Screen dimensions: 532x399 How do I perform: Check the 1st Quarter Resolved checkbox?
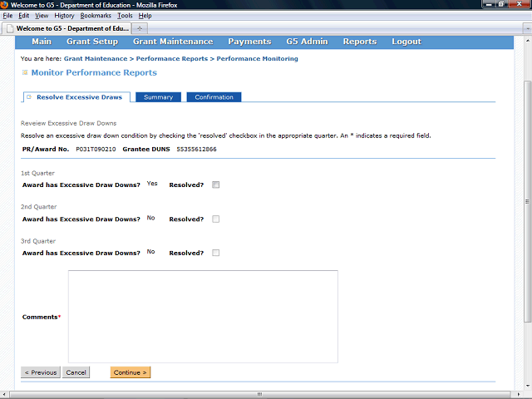click(x=216, y=185)
